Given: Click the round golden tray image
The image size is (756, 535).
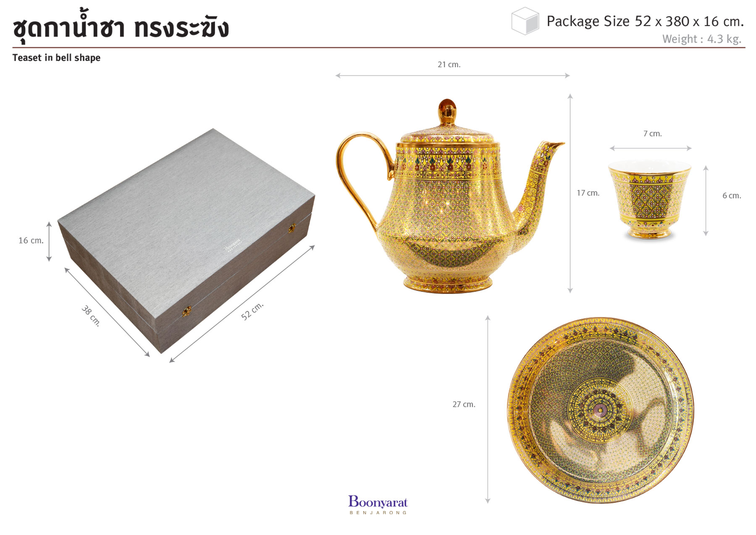Looking at the screenshot, I should point(601,410).
